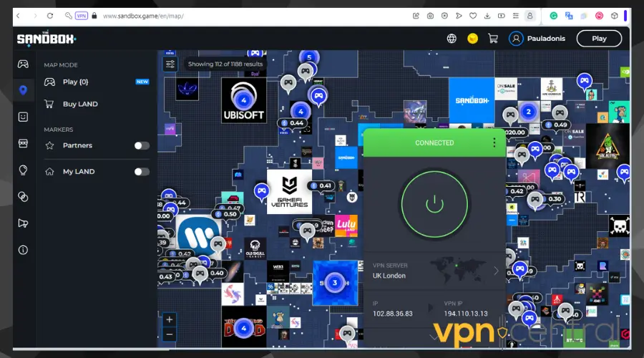Click the translate extension icon
This screenshot has height=358, width=644.
tap(569, 16)
